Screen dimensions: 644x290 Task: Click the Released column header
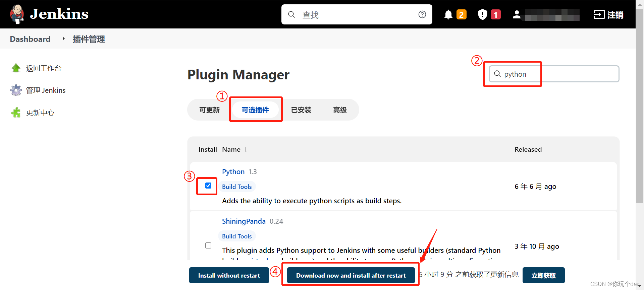(528, 149)
